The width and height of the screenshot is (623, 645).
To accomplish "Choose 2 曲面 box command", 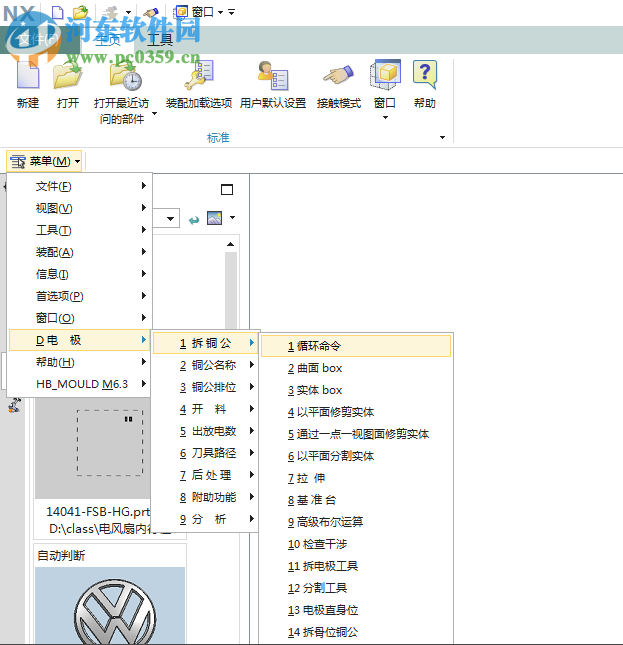I will 356,368.
